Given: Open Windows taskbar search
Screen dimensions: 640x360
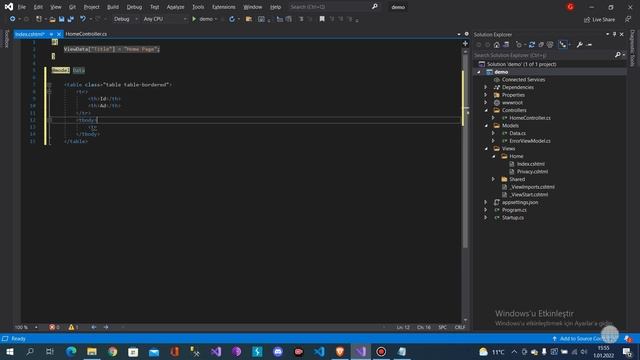Looking at the screenshot, I should [x=30, y=352].
